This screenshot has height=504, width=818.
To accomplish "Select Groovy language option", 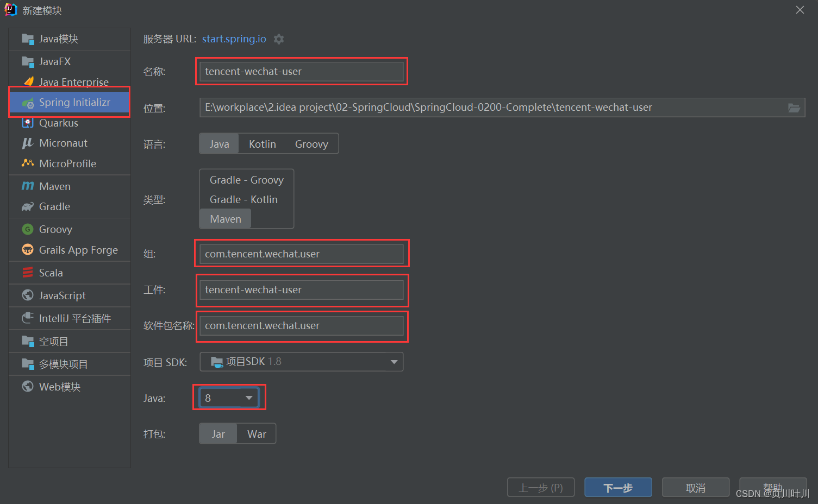I will (x=311, y=144).
